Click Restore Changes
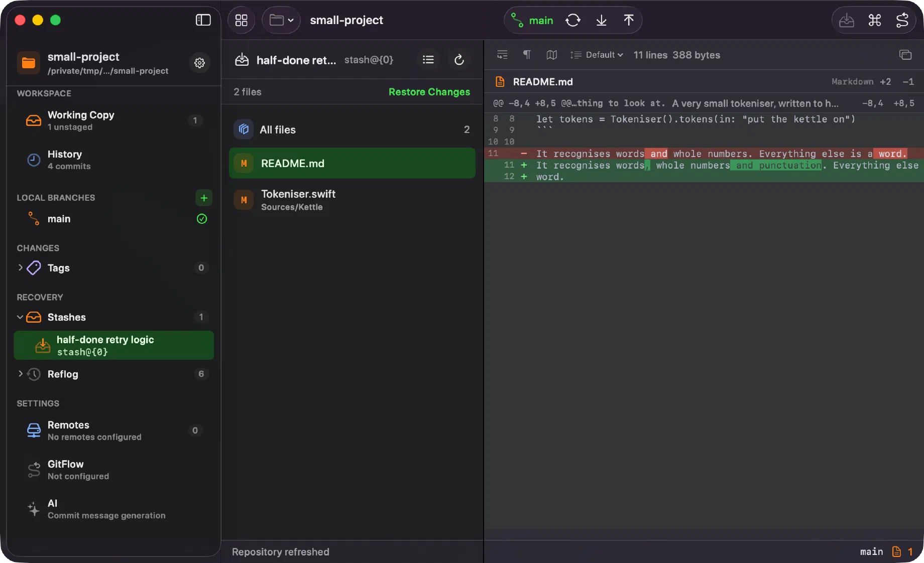Image resolution: width=924 pixels, height=563 pixels. point(429,92)
